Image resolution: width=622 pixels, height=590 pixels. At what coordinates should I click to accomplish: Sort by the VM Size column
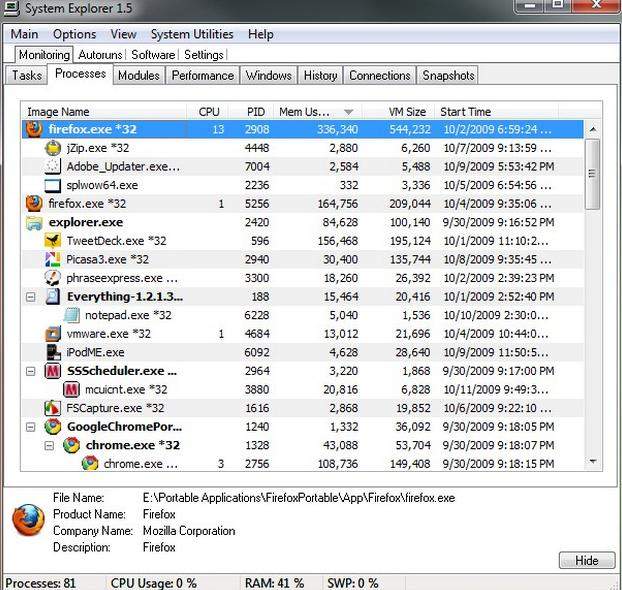398,112
